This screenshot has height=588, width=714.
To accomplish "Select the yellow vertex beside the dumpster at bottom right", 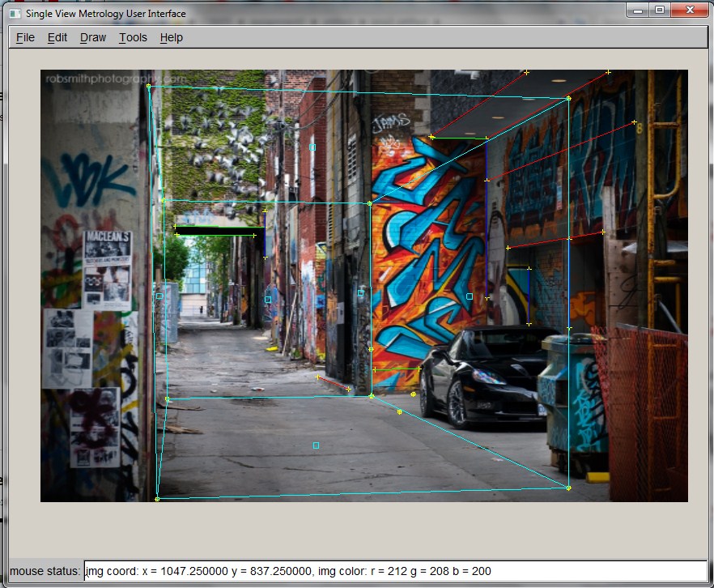I will (569, 488).
